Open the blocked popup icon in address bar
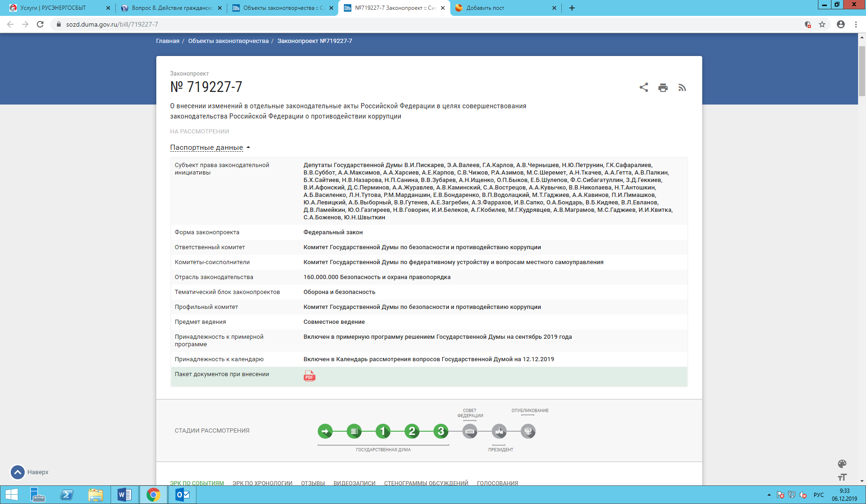Image resolution: width=866 pixels, height=504 pixels. click(x=808, y=24)
